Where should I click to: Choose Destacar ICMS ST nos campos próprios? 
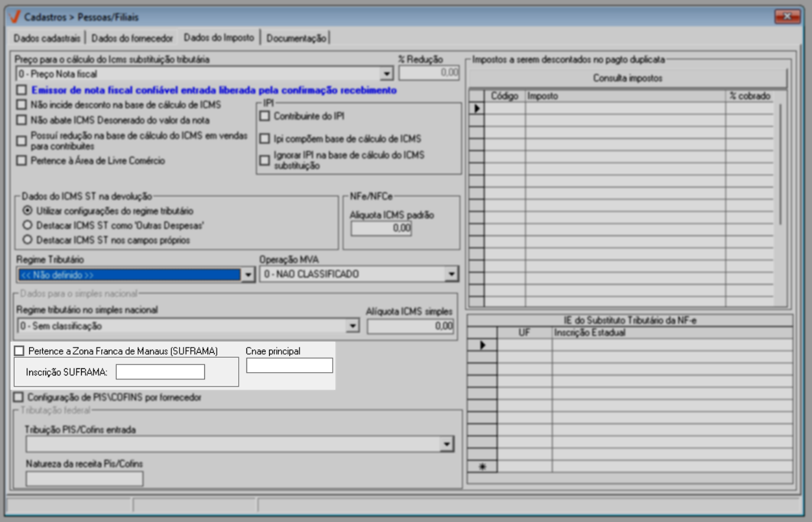coord(27,239)
